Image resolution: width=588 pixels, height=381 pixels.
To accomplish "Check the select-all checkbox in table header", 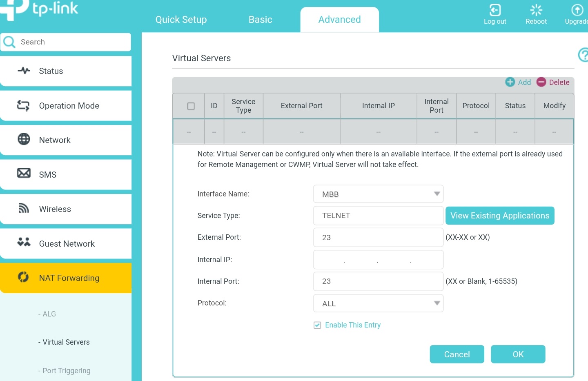I will tap(191, 106).
